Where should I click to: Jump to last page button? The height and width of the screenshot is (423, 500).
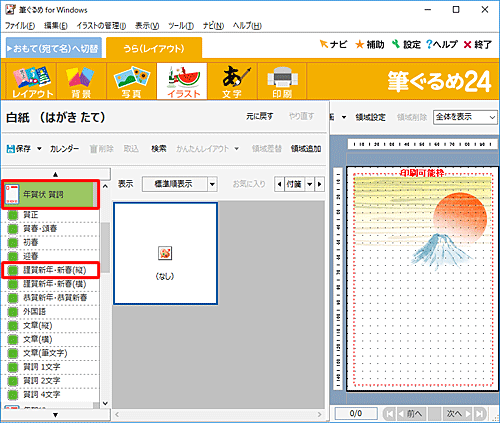pyautogui.click(x=480, y=414)
